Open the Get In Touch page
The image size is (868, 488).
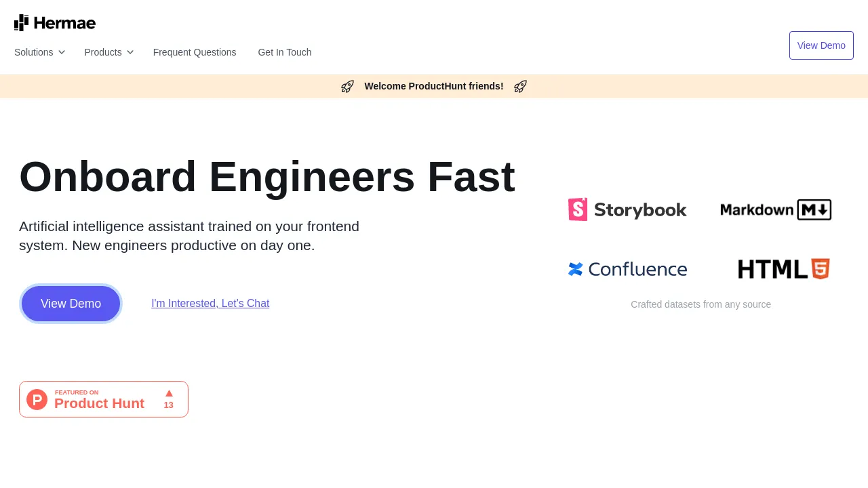(285, 52)
